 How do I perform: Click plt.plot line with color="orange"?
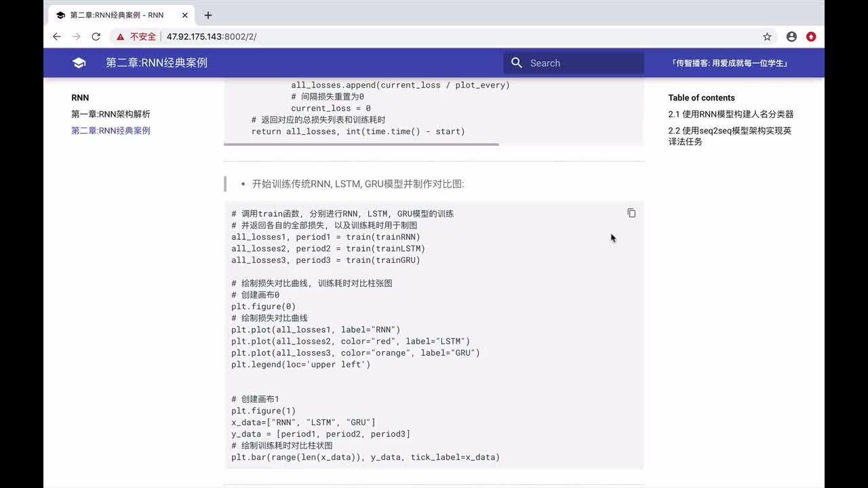click(355, 352)
